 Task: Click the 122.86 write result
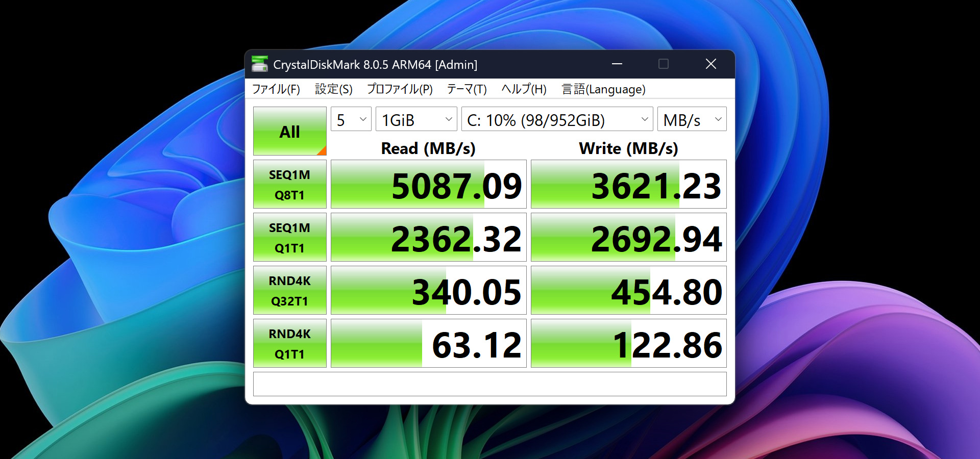[629, 343]
